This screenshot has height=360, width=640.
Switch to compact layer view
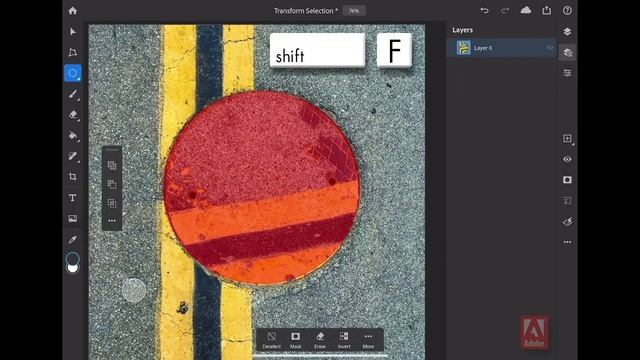click(x=567, y=31)
